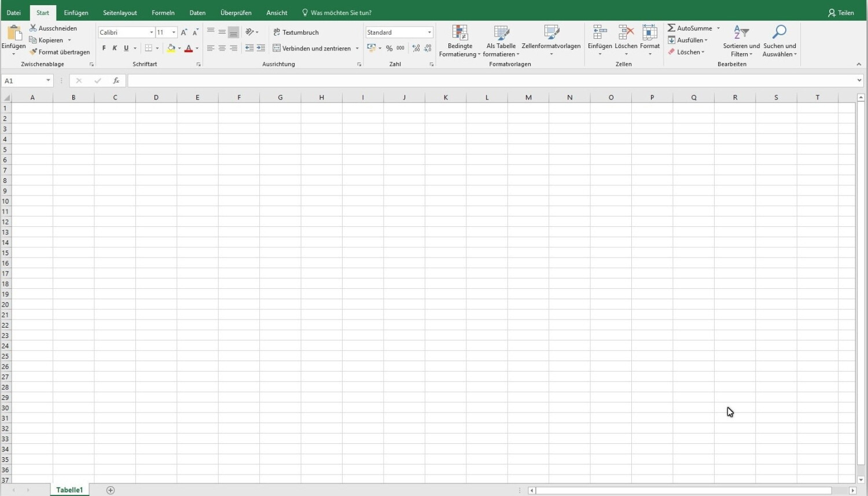Click the percent style icon
The height and width of the screenshot is (496, 868).
389,49
